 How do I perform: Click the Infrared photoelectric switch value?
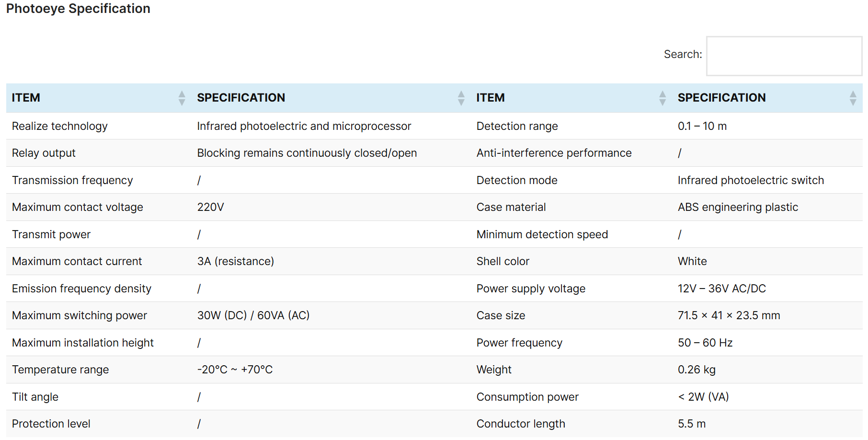pos(751,180)
